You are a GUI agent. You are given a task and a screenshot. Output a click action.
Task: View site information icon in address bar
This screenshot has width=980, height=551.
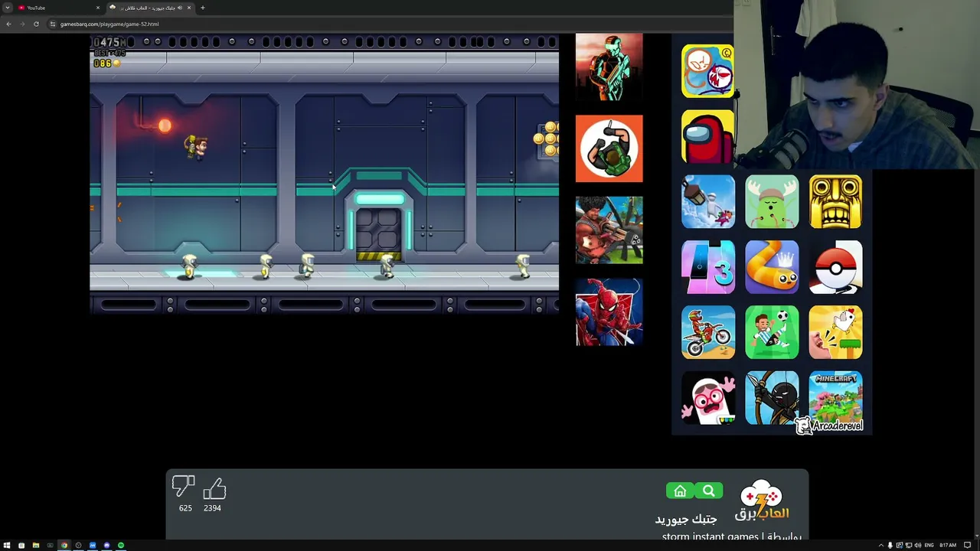pos(53,24)
